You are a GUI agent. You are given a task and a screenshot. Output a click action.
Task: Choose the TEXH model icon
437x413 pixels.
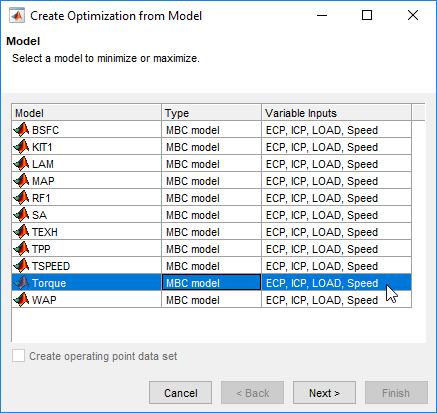[x=21, y=232]
